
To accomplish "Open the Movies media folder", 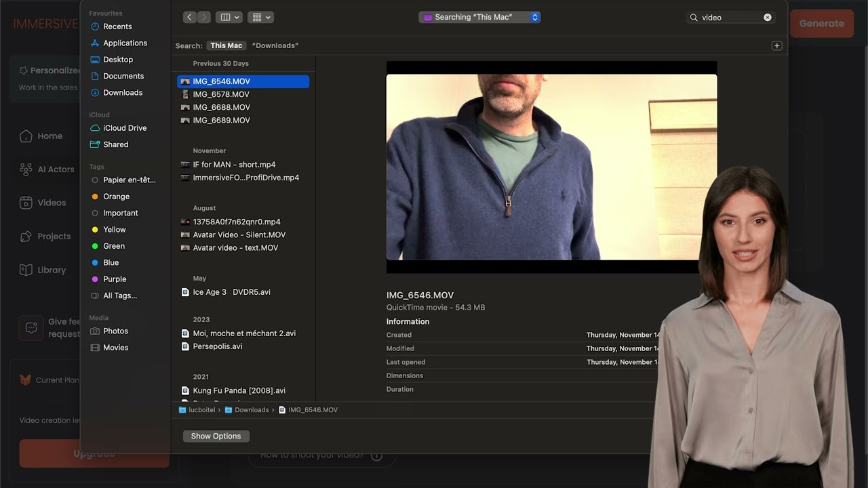I will click(109, 347).
